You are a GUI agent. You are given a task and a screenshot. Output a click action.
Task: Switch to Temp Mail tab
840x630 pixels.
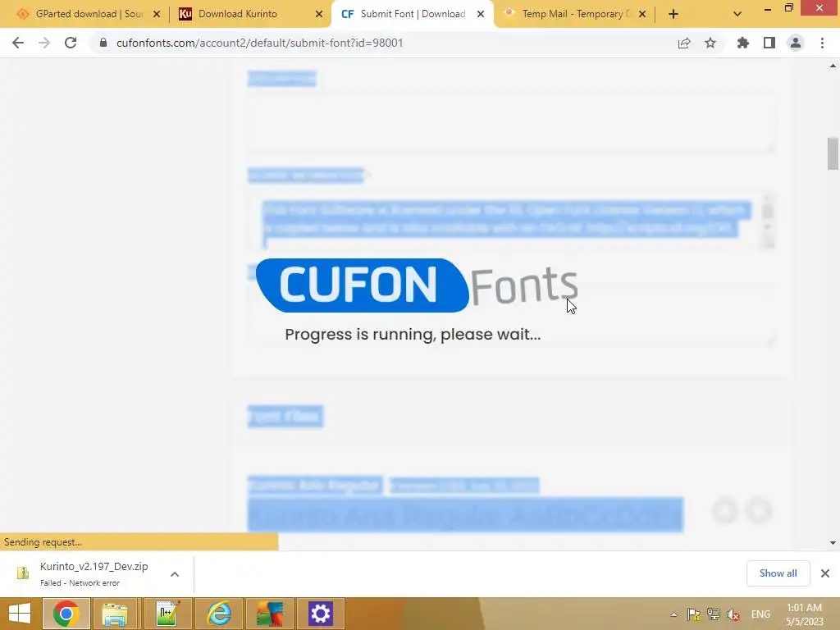point(576,14)
